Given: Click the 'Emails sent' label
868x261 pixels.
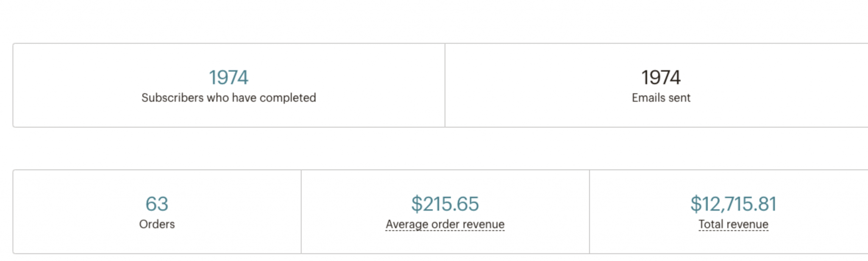Looking at the screenshot, I should pos(661,98).
